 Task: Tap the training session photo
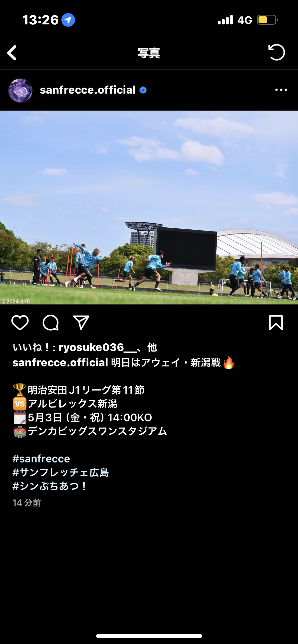tap(149, 208)
